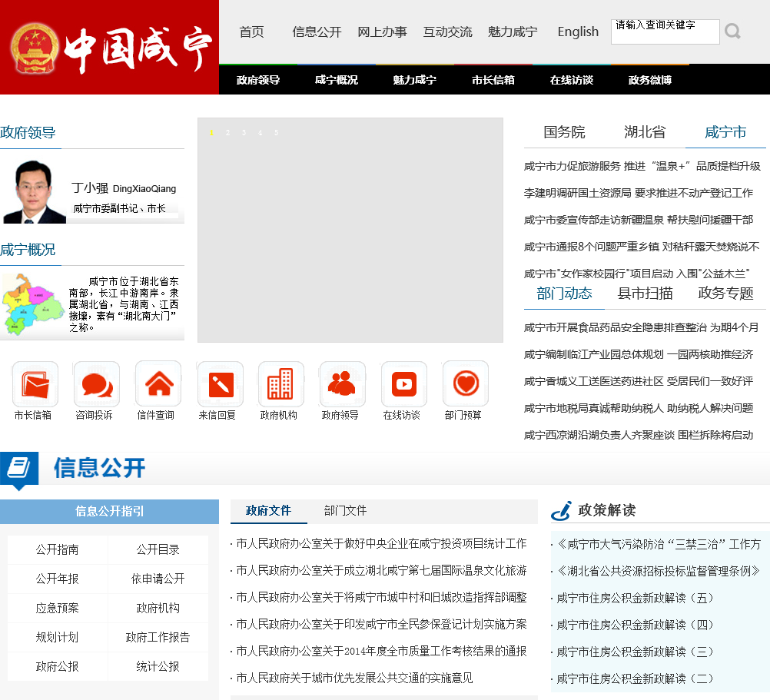
Task: Open 互动交流 in top navigation
Action: pyautogui.click(x=447, y=32)
